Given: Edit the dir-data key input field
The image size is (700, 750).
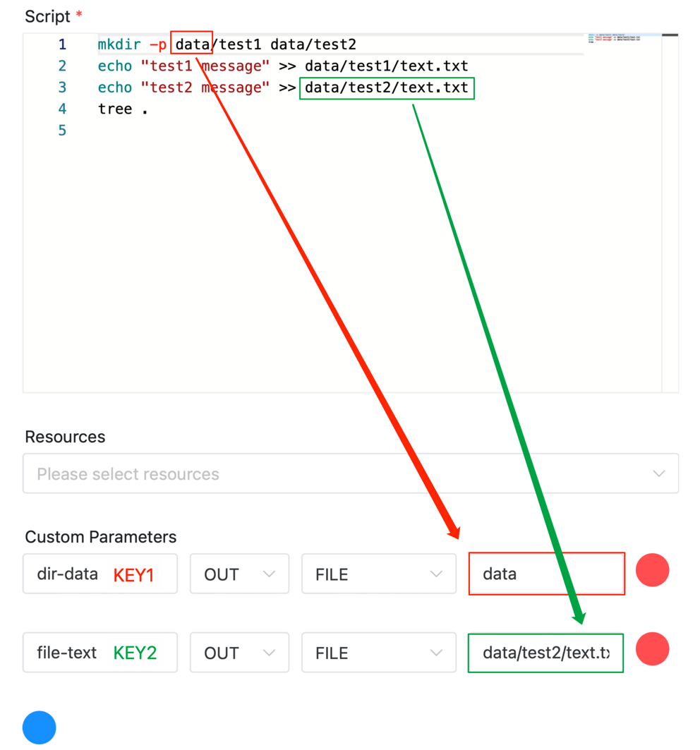Looking at the screenshot, I should [99, 574].
